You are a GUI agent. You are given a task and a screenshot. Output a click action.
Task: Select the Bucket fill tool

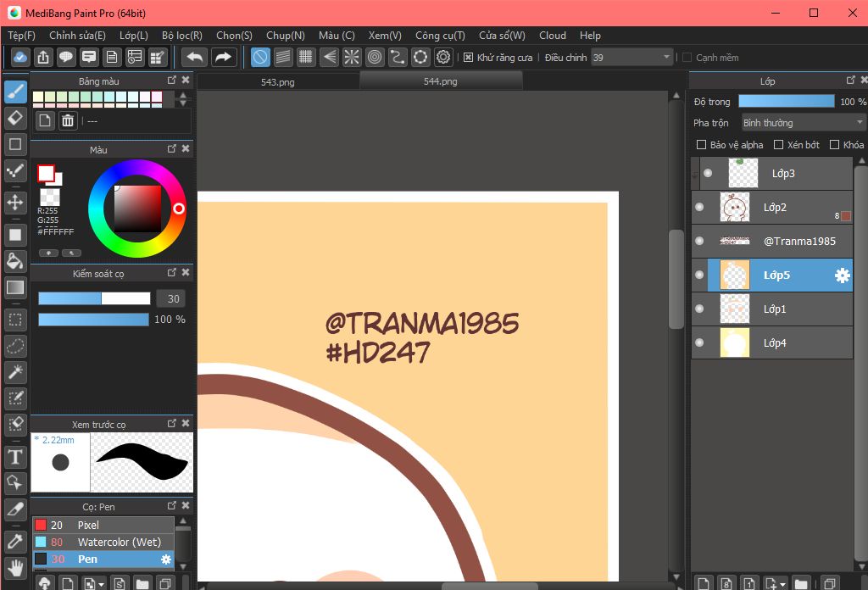coord(15,261)
